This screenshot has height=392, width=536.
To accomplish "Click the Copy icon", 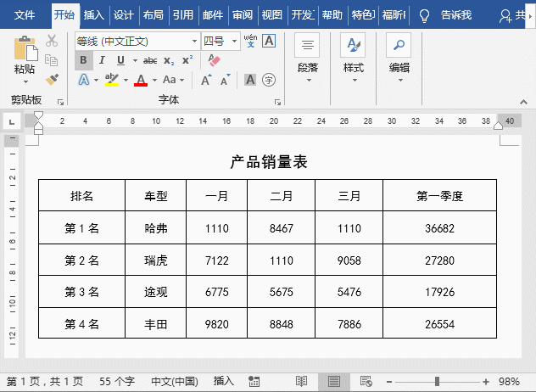I will tap(52, 60).
